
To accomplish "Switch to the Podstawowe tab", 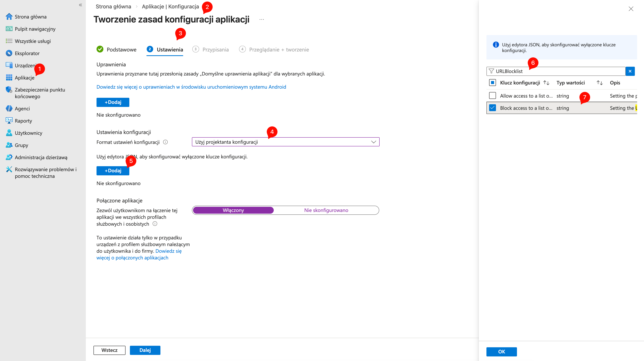I will tap(121, 49).
